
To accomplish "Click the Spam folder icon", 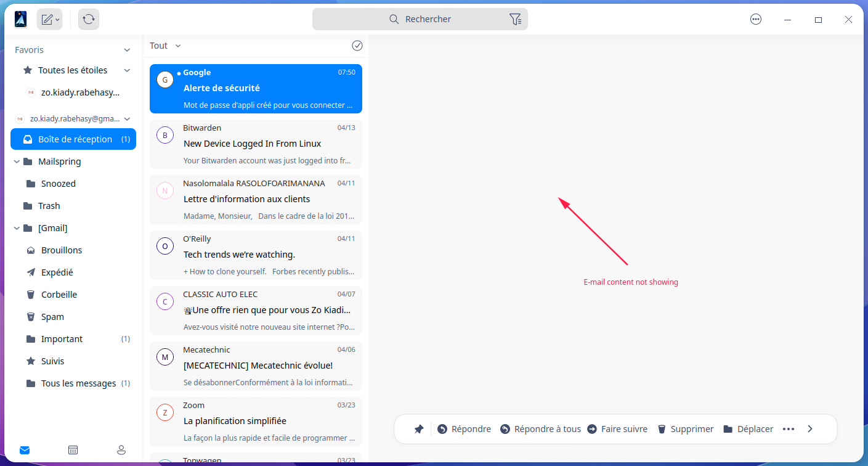I will pos(31,317).
